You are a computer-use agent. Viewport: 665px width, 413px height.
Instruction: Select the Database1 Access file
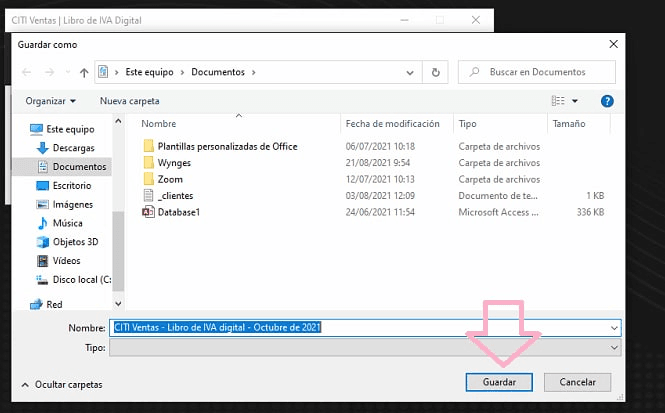pyautogui.click(x=178, y=212)
